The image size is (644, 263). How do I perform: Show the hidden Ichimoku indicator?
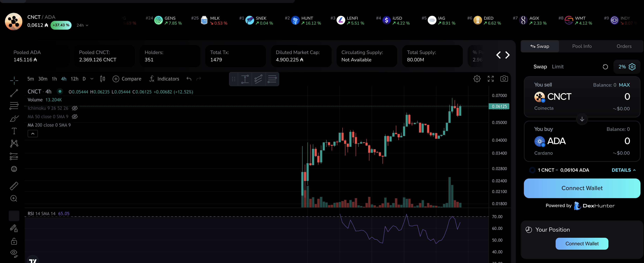coord(75,108)
